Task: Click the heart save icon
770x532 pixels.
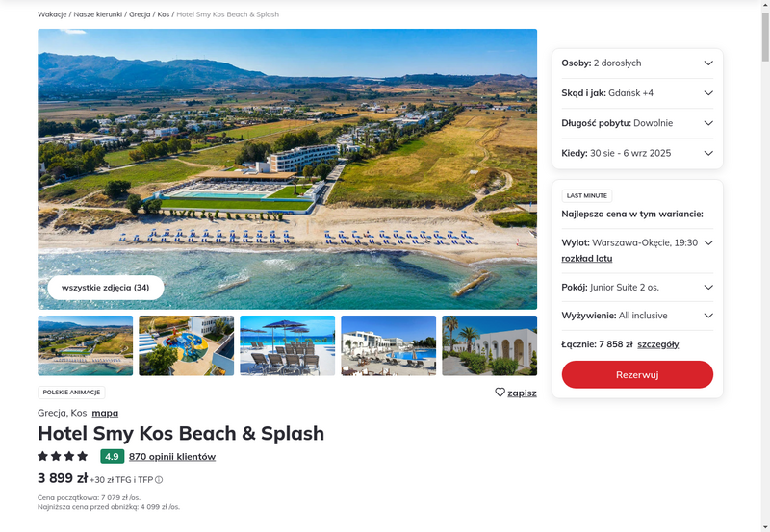Action: tap(500, 393)
